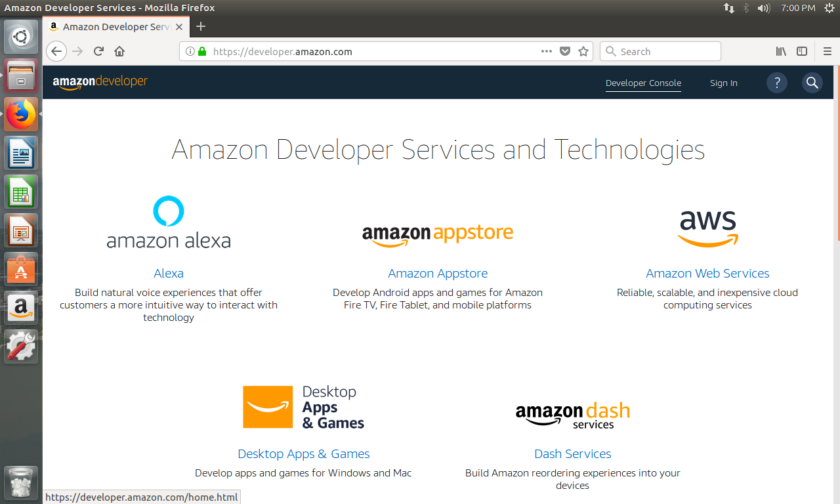Open the Amazon Appstore link
Screen dimensions: 840x504
coord(438,274)
